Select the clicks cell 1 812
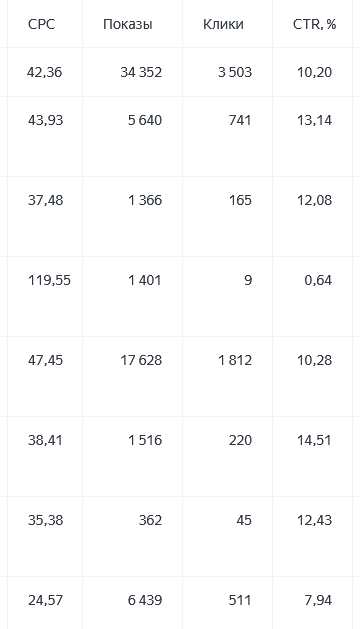This screenshot has width=360, height=629. click(x=235, y=360)
